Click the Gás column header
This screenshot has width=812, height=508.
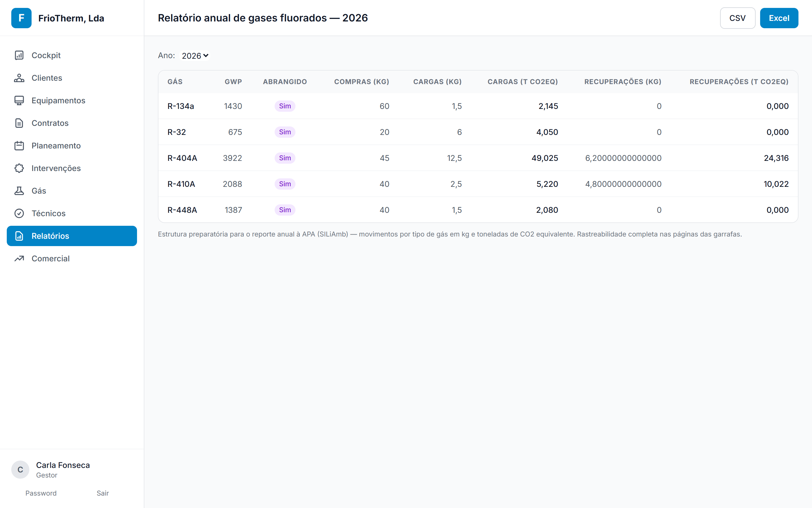[x=175, y=82]
